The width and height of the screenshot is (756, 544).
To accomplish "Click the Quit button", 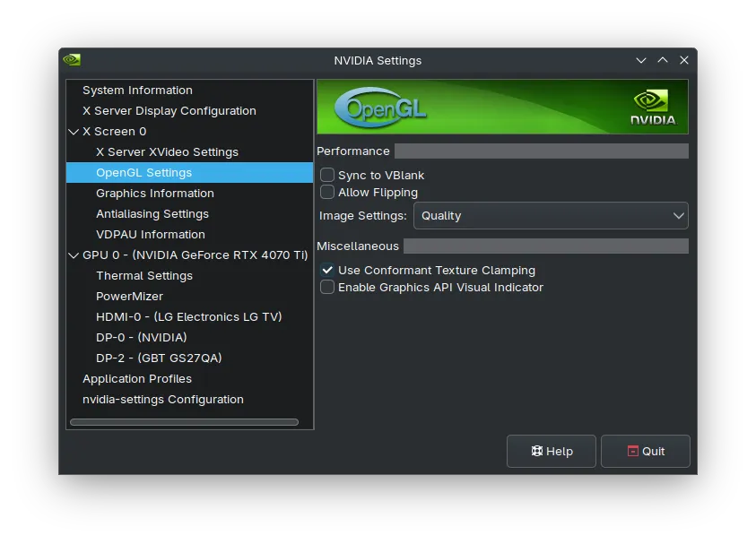I will pyautogui.click(x=646, y=451).
